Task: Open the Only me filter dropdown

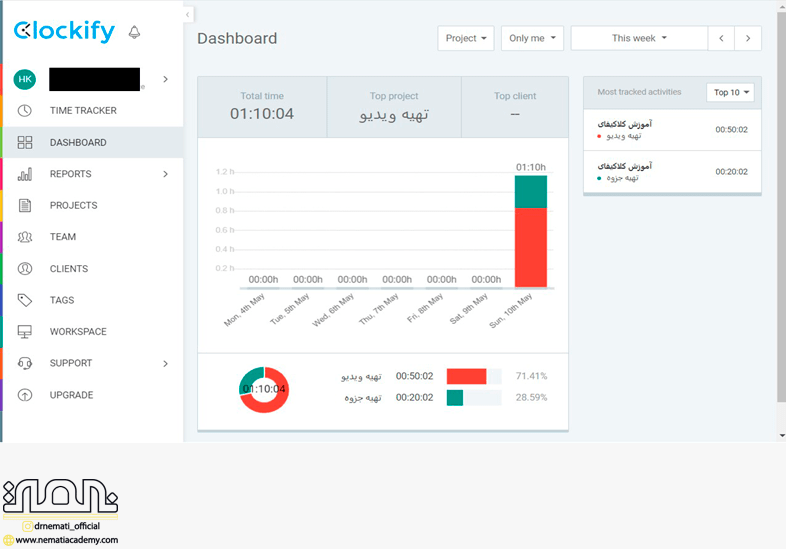Action: click(x=532, y=38)
